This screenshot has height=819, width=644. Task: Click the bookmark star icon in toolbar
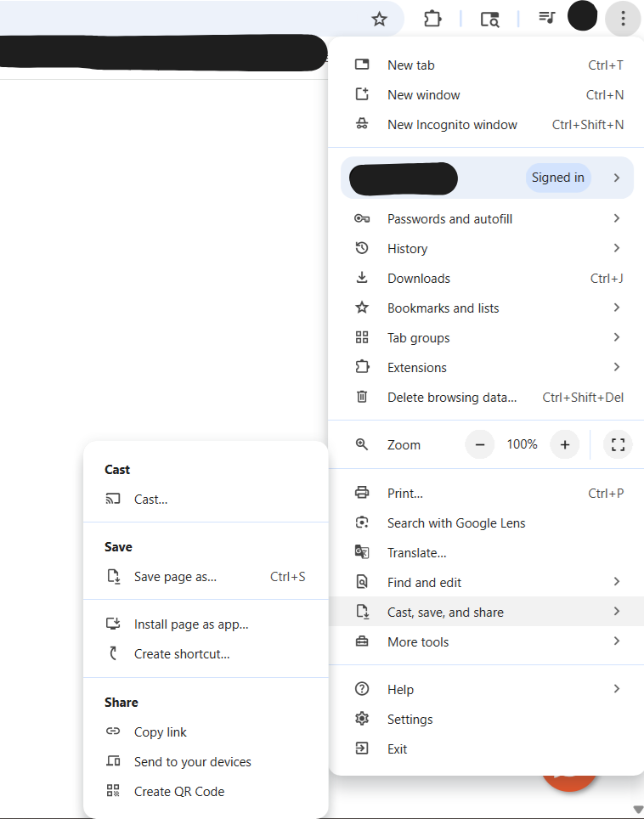tap(380, 19)
